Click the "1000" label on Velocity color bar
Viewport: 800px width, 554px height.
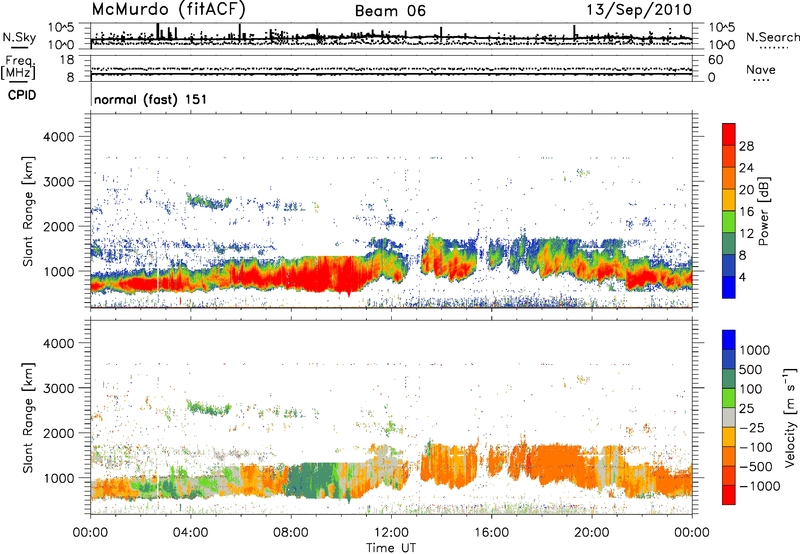[x=755, y=350]
